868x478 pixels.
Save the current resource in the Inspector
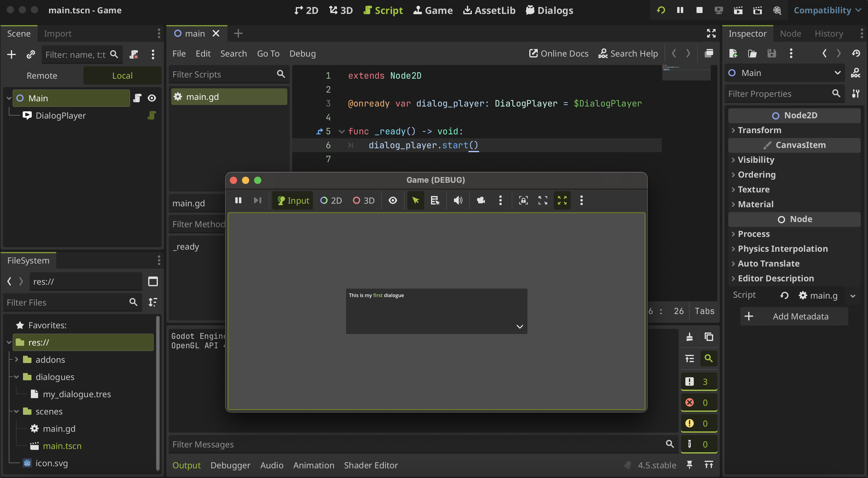(772, 53)
